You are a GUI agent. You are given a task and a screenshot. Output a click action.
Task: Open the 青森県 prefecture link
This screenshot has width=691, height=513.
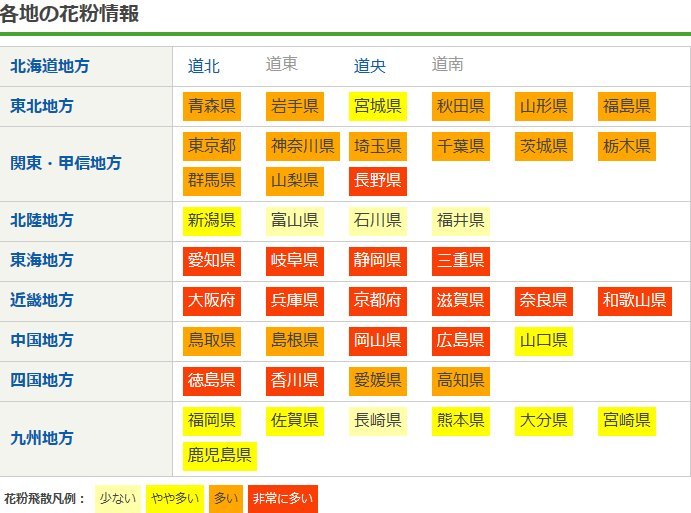coord(212,106)
